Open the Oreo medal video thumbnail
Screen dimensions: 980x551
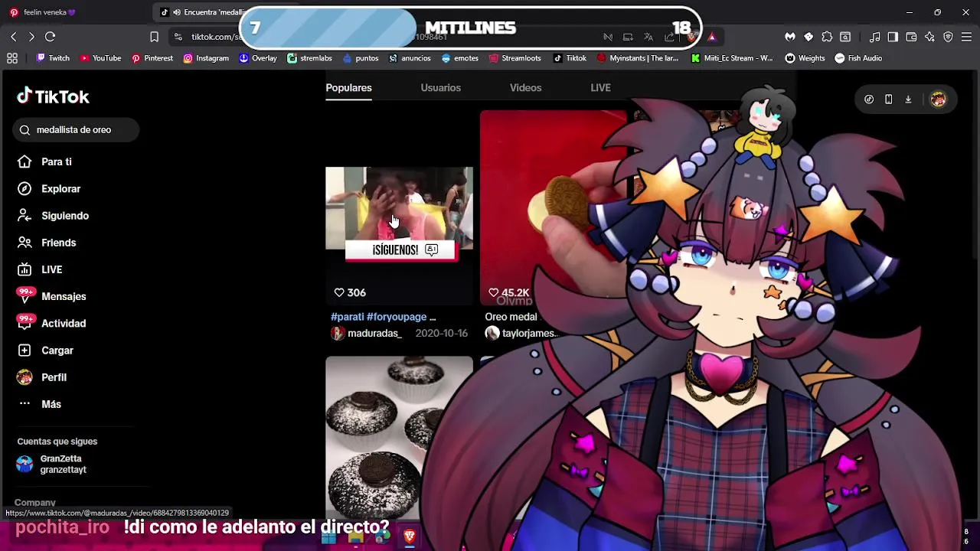pyautogui.click(x=553, y=207)
